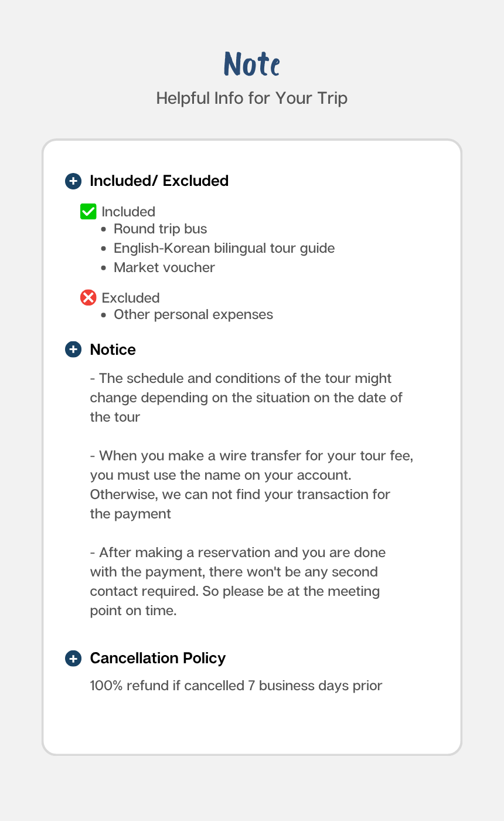Click the plus icon next to Notice
This screenshot has height=821, width=504.
(73, 350)
